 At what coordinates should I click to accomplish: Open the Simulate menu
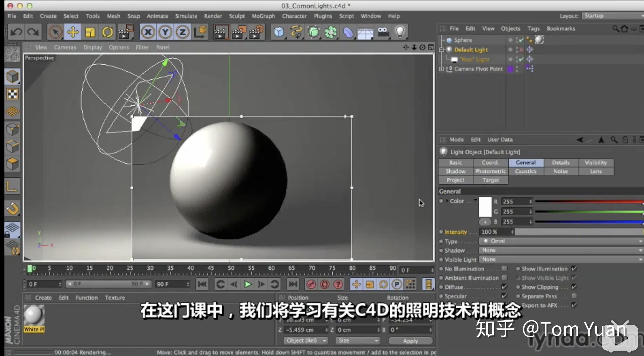pyautogui.click(x=186, y=16)
